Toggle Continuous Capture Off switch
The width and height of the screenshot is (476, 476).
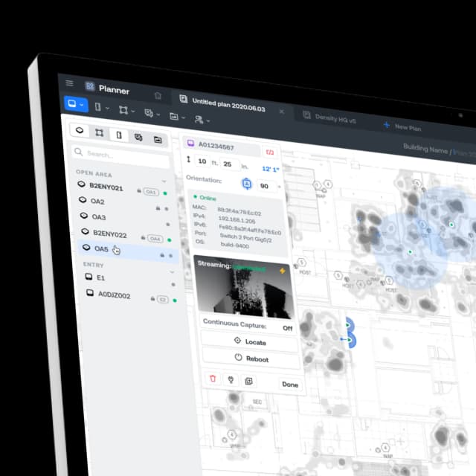tap(287, 329)
